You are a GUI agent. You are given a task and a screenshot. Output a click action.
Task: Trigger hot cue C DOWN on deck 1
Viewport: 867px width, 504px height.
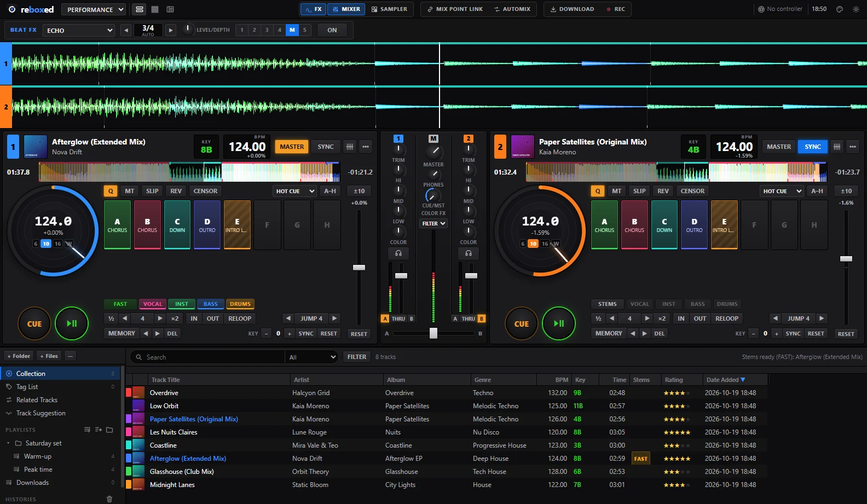tap(177, 225)
